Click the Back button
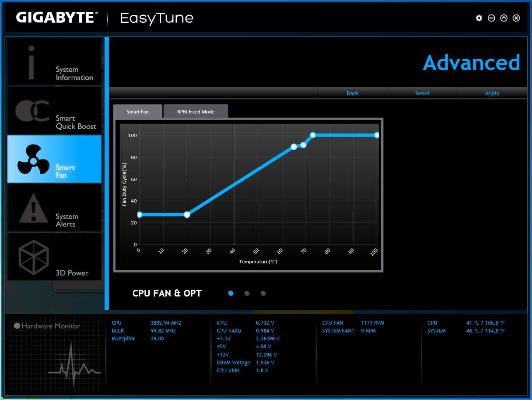The image size is (532, 400). point(353,93)
